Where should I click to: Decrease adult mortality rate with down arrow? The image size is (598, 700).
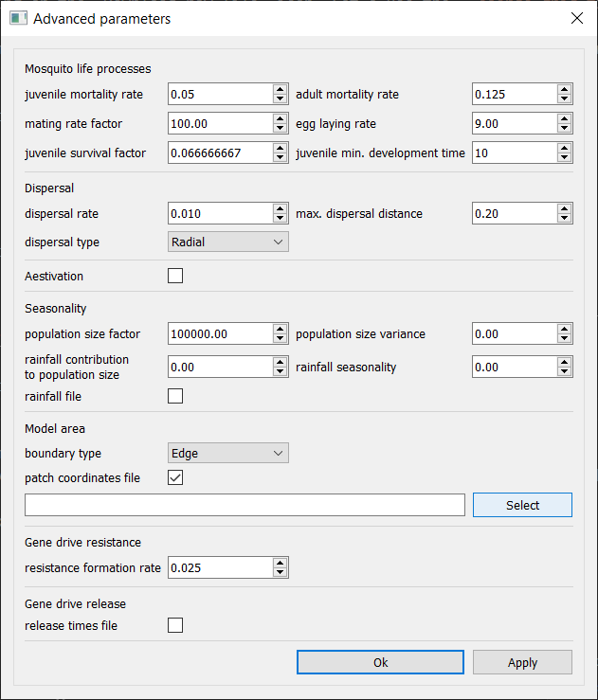tap(565, 99)
